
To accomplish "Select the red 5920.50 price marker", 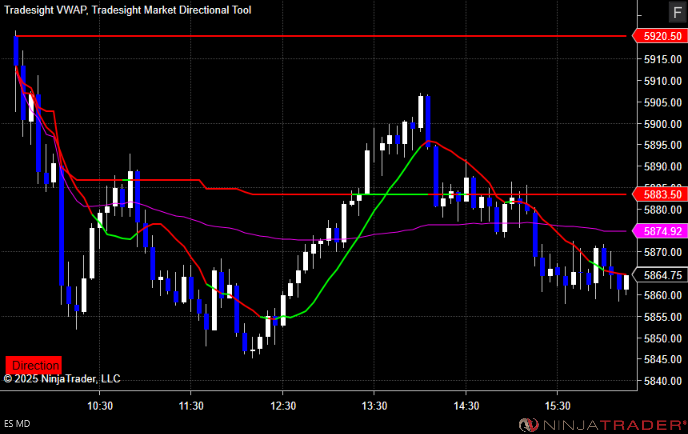I will pos(659,36).
